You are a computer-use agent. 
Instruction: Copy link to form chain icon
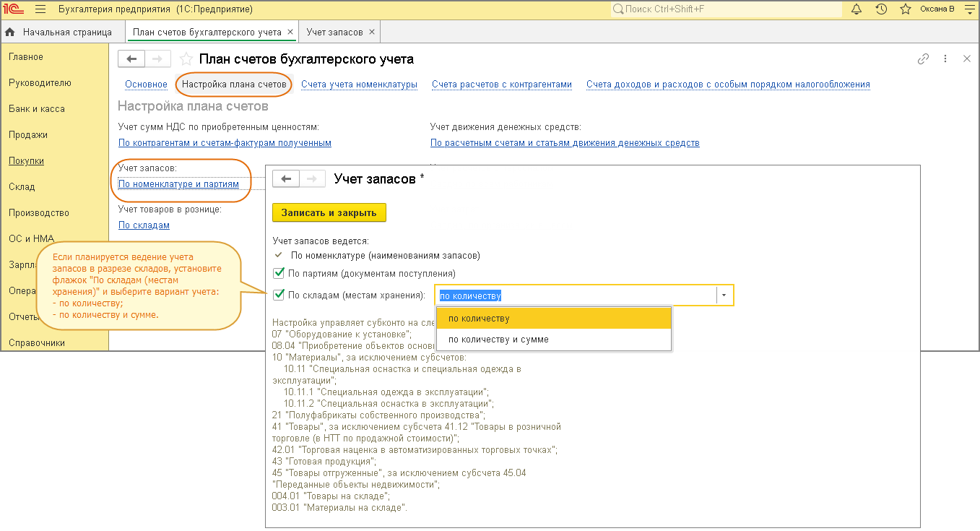923,59
